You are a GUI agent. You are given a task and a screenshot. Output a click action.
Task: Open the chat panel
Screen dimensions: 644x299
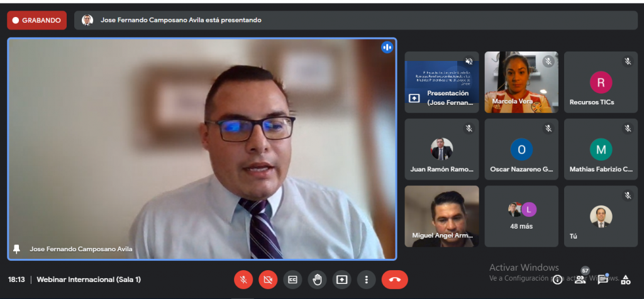click(602, 280)
